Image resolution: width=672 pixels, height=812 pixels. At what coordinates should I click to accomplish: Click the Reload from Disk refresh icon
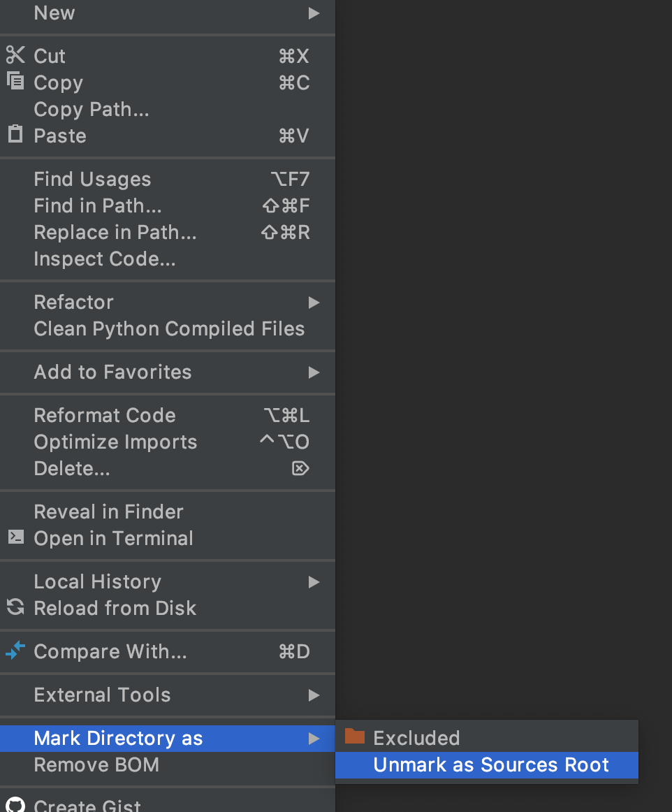pyautogui.click(x=15, y=607)
